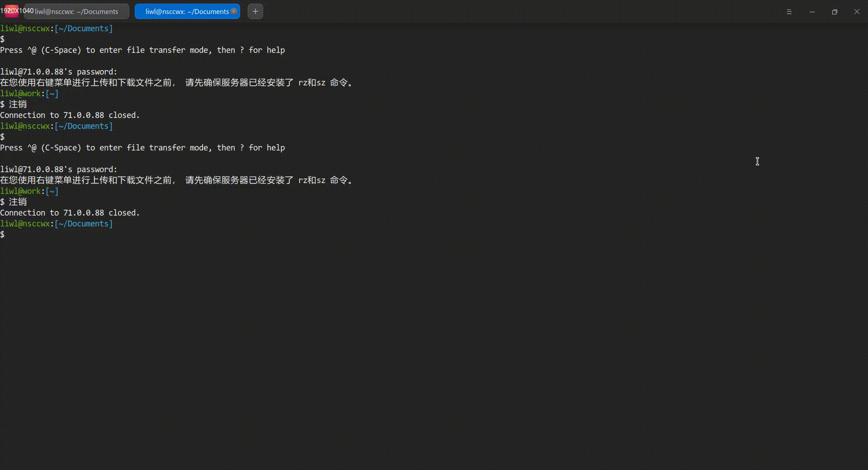
Task: Select the highlighted blue terminal tab
Action: 185,11
